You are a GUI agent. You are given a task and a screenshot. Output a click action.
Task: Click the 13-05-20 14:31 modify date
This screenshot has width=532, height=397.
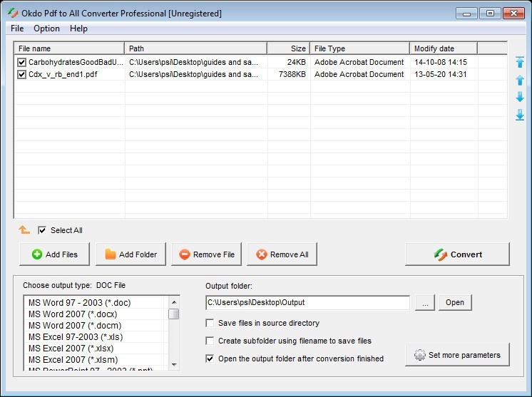441,75
